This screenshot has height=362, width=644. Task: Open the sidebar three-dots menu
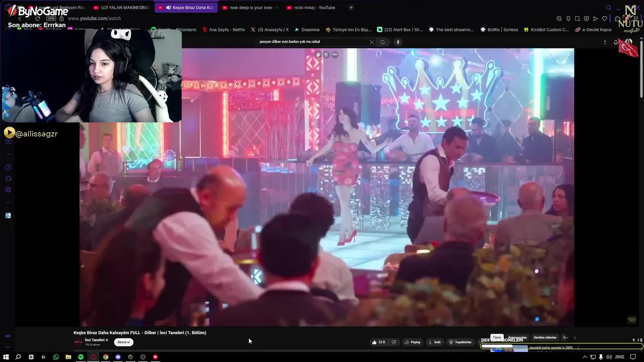coord(8,347)
